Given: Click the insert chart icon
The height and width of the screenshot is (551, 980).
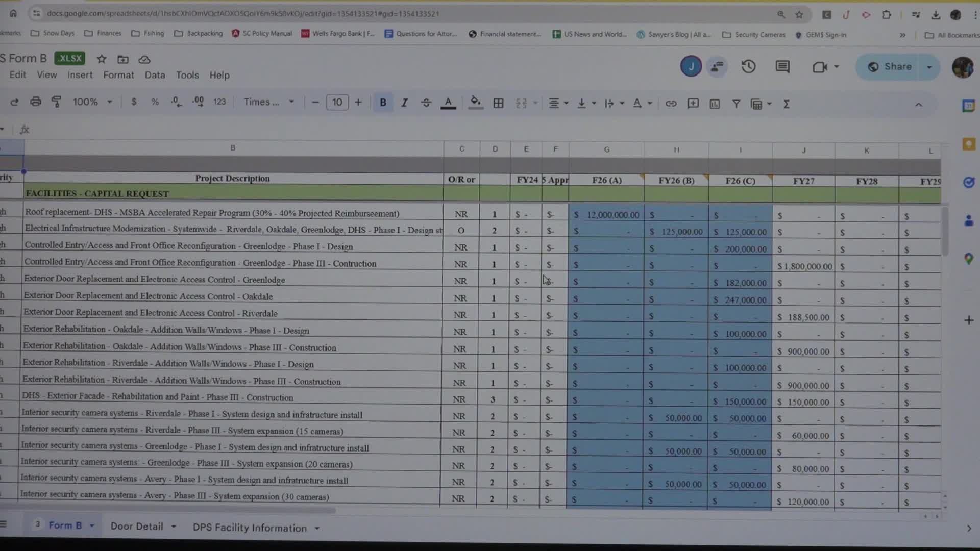Looking at the screenshot, I should tap(715, 104).
